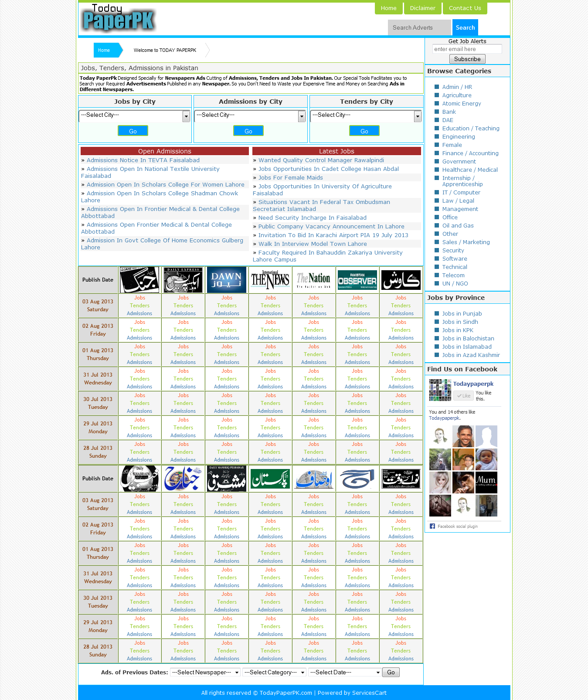This screenshot has width=588, height=700.
Task: Click the Today PaperPK logo
Action: [118, 18]
